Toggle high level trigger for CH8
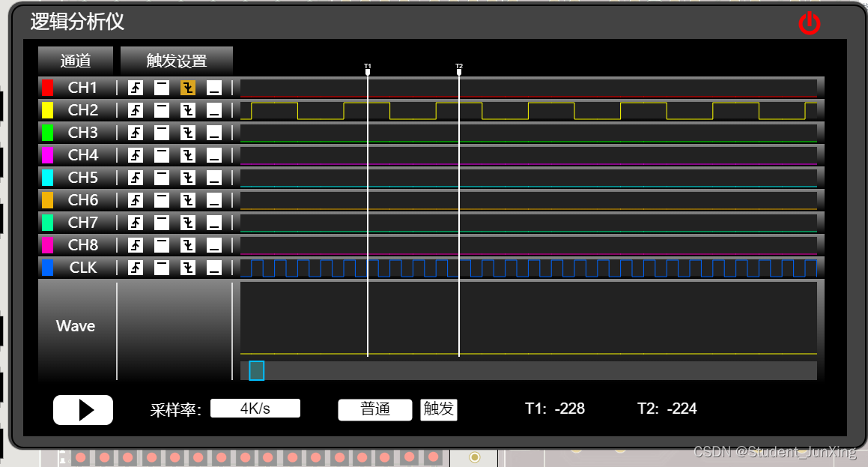 coord(162,245)
